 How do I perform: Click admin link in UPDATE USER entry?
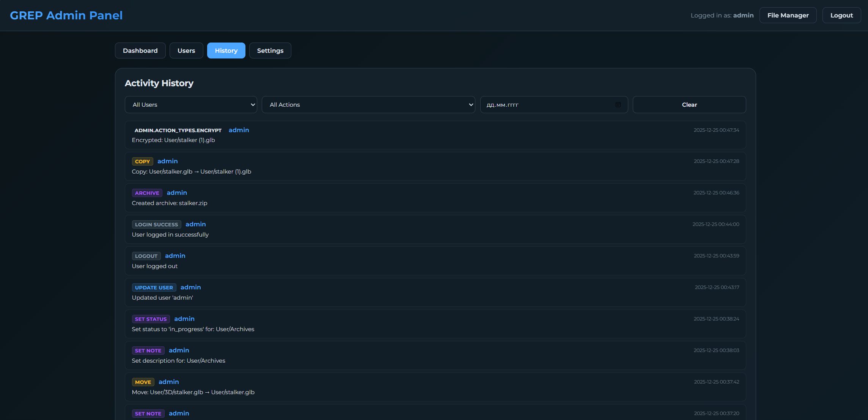[x=190, y=287]
